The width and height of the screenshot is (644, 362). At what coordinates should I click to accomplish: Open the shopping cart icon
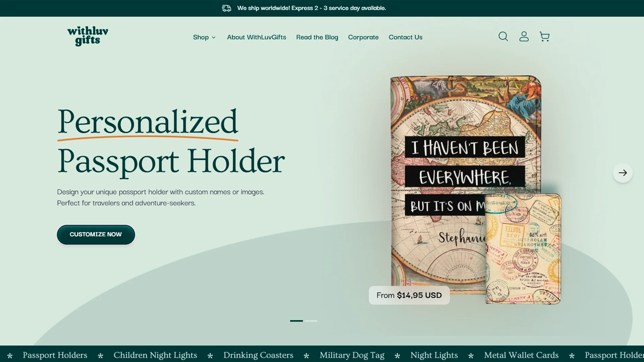tap(544, 37)
